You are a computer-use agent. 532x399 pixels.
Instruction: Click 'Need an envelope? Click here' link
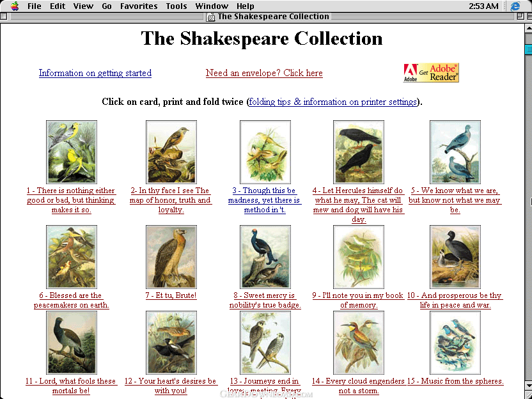point(264,74)
